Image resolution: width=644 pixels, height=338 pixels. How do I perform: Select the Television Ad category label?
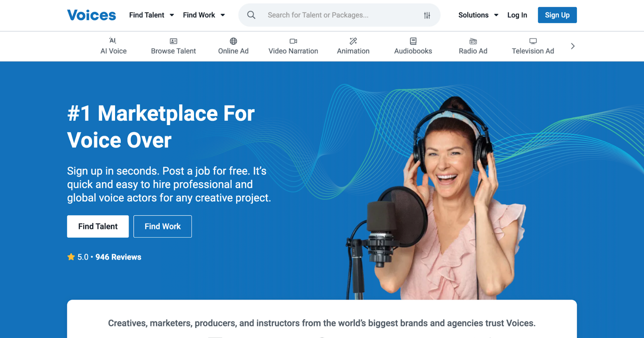(533, 51)
